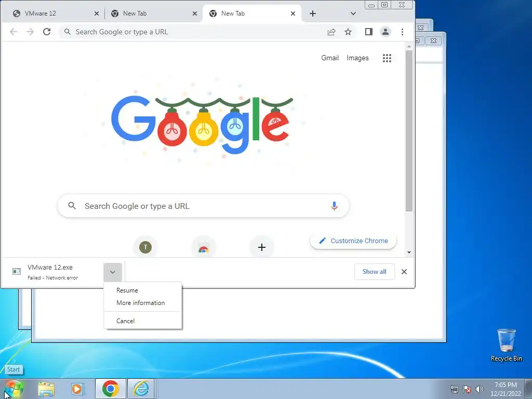Close the active New Tab
The width and height of the screenshot is (532, 399).
coord(293,14)
